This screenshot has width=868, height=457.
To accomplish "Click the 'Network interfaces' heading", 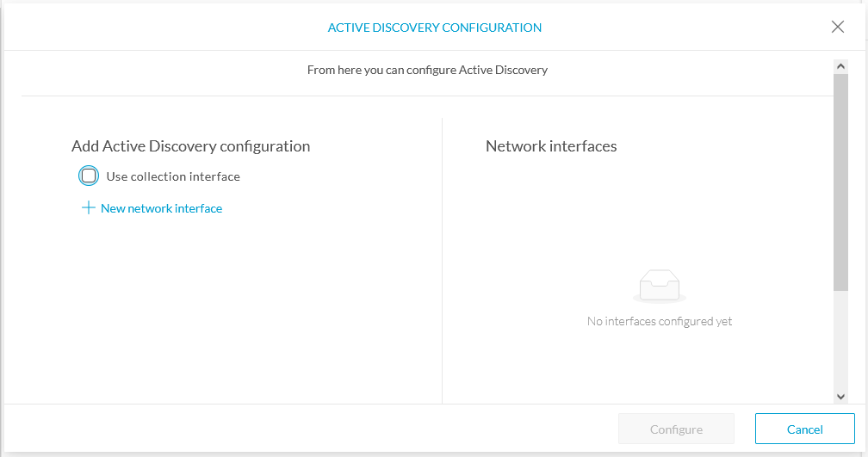I will point(551,146).
